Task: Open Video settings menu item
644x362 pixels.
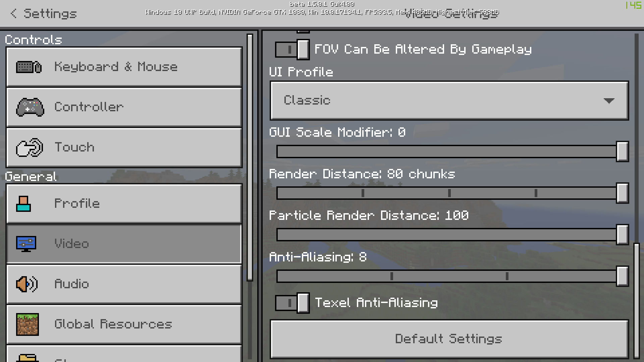Action: [x=123, y=243]
